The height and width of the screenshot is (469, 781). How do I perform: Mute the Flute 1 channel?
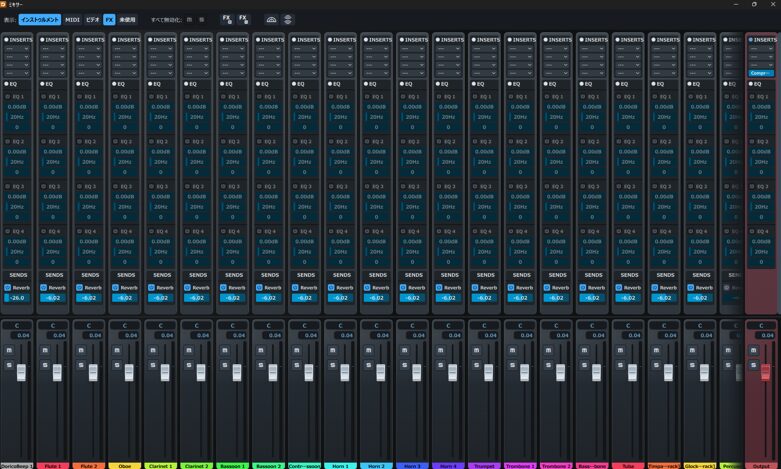coord(44,350)
